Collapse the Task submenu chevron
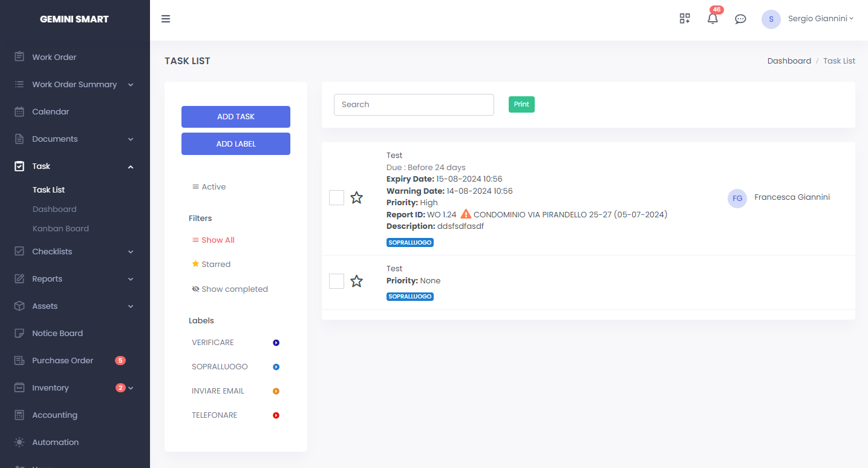The width and height of the screenshot is (868, 468). tap(131, 166)
